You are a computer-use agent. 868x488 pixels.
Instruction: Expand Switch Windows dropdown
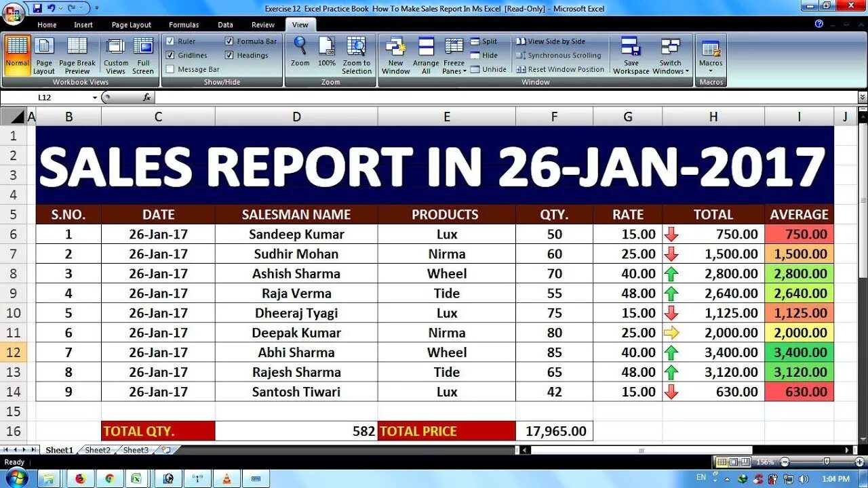coord(671,55)
